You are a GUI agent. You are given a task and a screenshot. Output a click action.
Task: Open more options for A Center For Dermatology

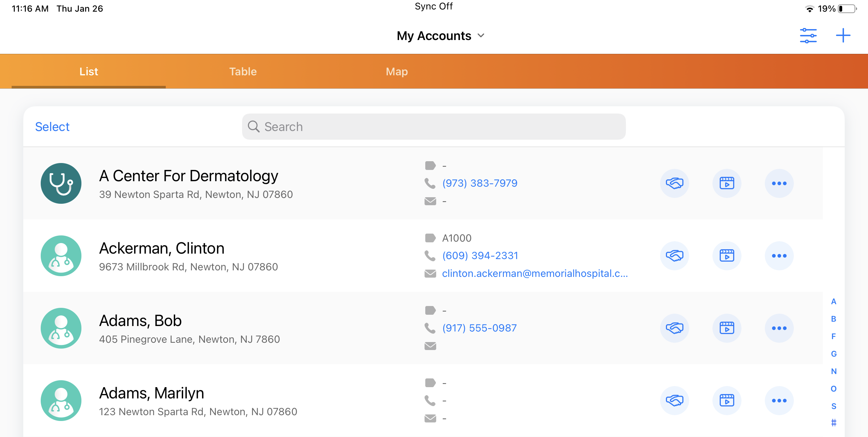coord(779,183)
